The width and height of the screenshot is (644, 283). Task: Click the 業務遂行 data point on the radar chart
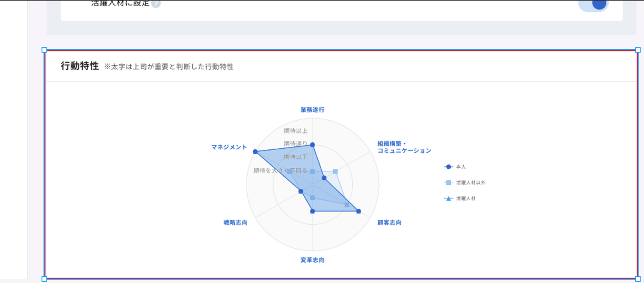tap(312, 145)
